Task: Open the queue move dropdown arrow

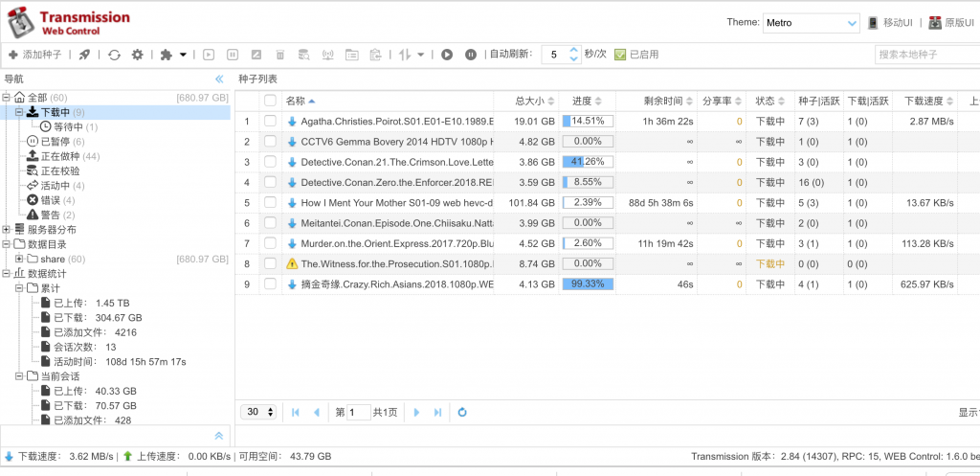Action: 421,55
